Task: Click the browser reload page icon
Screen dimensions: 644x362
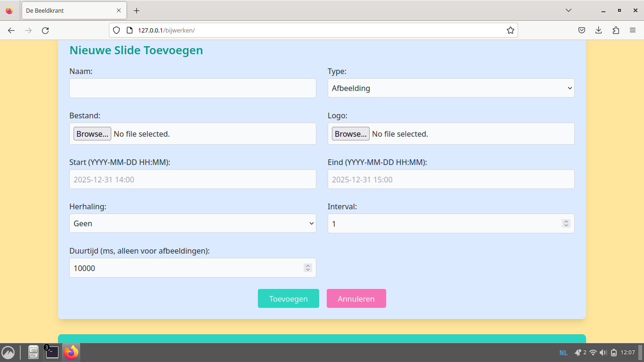Action: tap(45, 30)
